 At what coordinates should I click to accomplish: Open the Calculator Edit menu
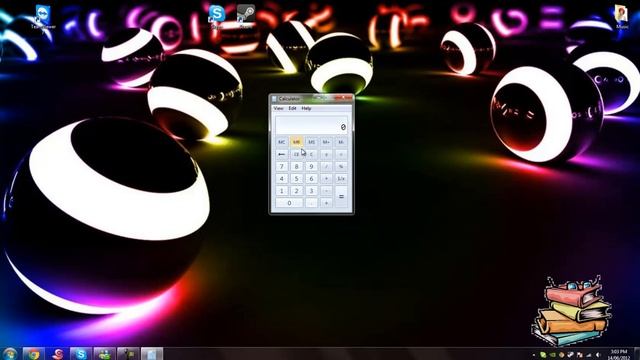tap(292, 109)
